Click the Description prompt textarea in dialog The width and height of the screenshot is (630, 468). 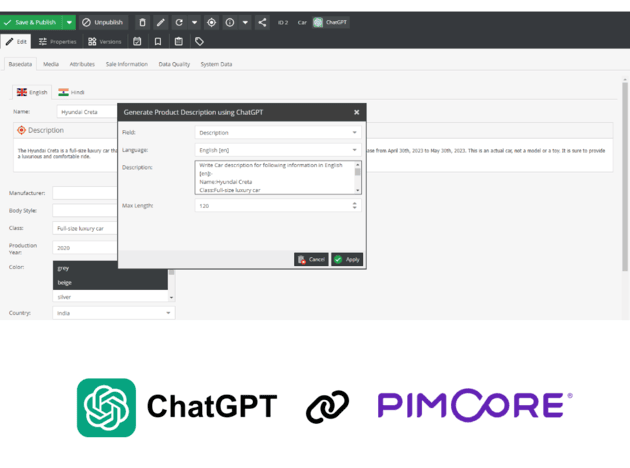click(x=274, y=178)
